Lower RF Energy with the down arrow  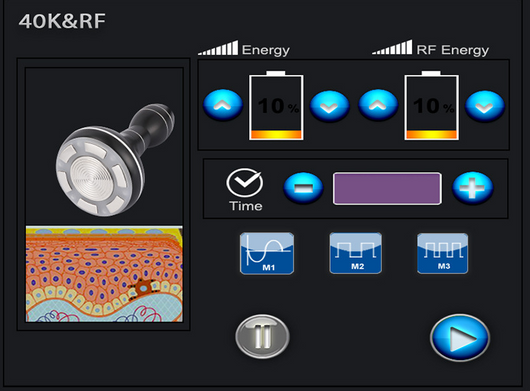pyautogui.click(x=485, y=106)
